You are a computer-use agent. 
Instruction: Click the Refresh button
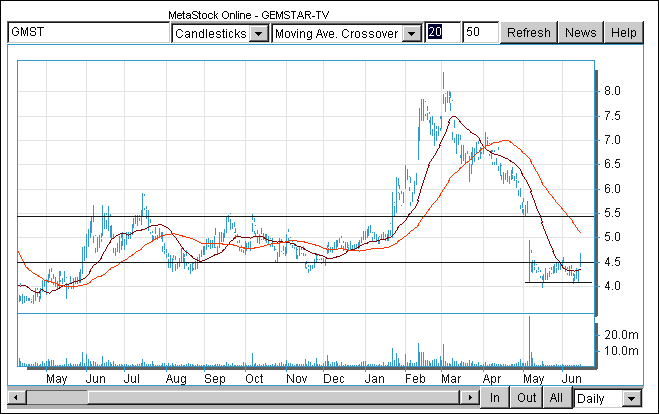click(529, 33)
